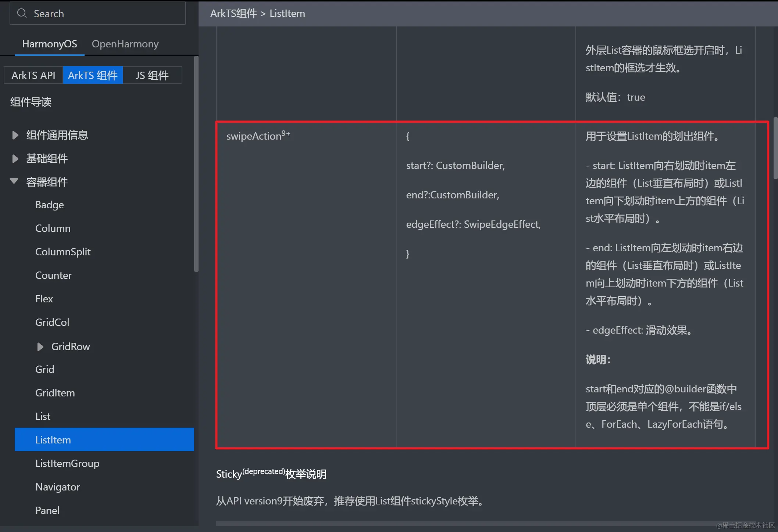Click the Sticky(deprecated)枚举说明 heading
Screen dimensions: 778x532
pos(271,474)
